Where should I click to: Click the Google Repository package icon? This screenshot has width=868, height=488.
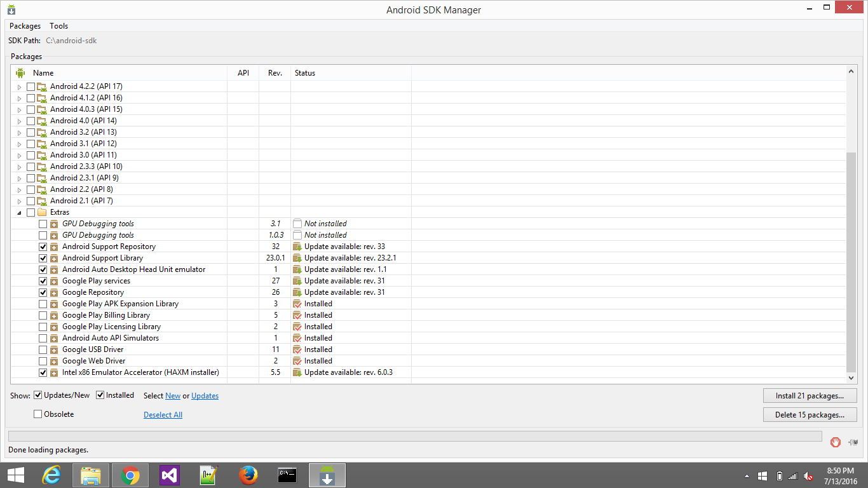54,292
